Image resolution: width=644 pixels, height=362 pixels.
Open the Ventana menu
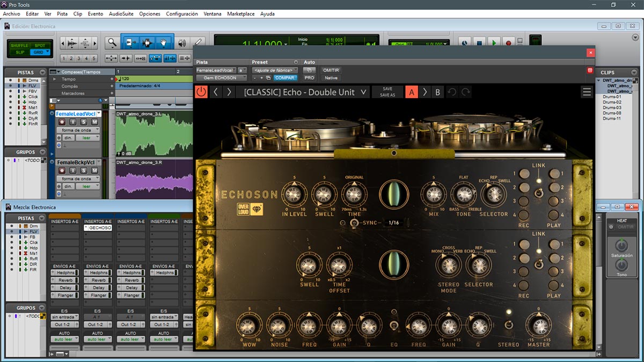click(213, 14)
